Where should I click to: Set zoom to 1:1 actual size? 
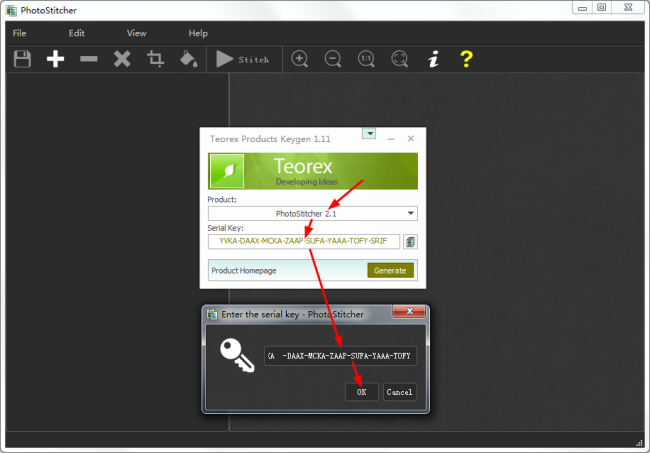(x=366, y=59)
